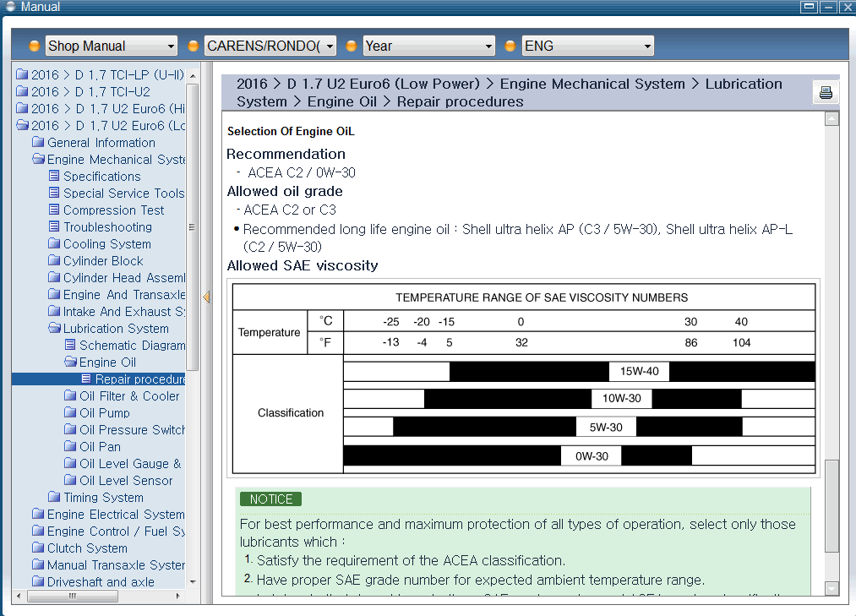This screenshot has width=856, height=616.
Task: Click the print icon
Action: 826,92
